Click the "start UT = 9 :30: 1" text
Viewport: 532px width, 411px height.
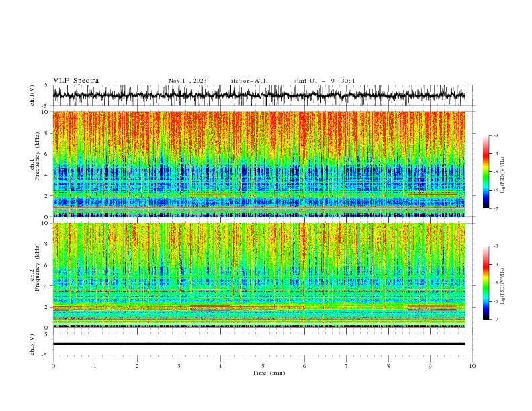324,81
